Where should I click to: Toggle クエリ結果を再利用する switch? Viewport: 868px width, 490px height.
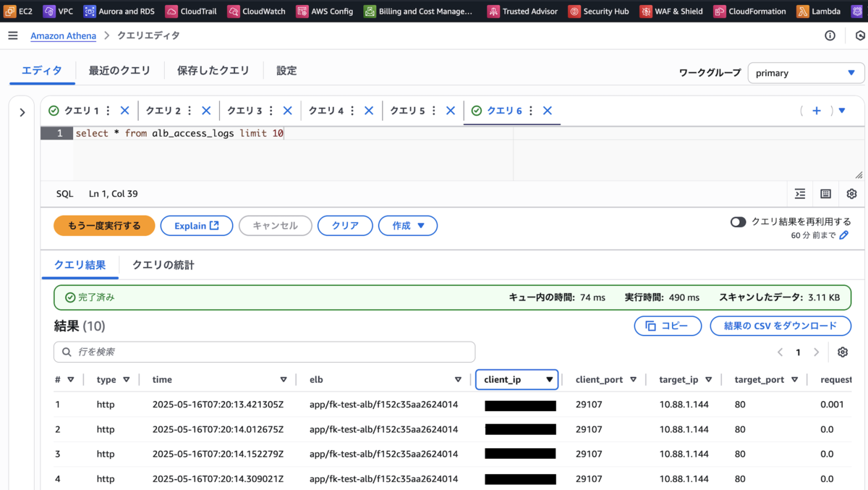[738, 222]
